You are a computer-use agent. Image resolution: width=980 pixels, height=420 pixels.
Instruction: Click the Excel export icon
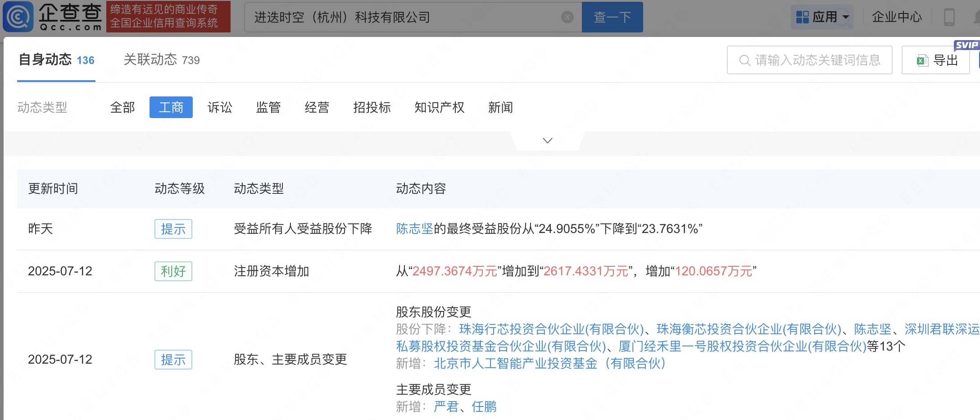tap(922, 60)
